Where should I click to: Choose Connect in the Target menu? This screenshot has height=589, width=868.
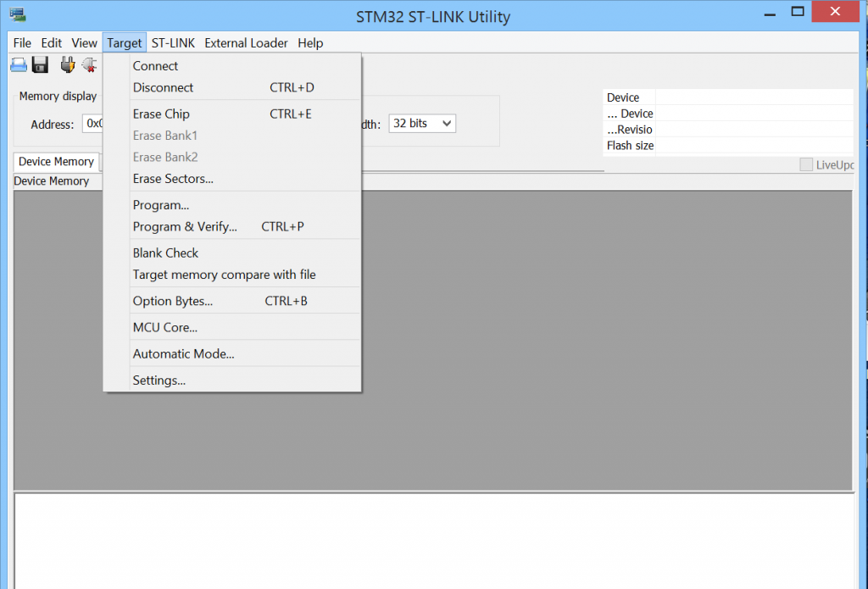click(232, 66)
